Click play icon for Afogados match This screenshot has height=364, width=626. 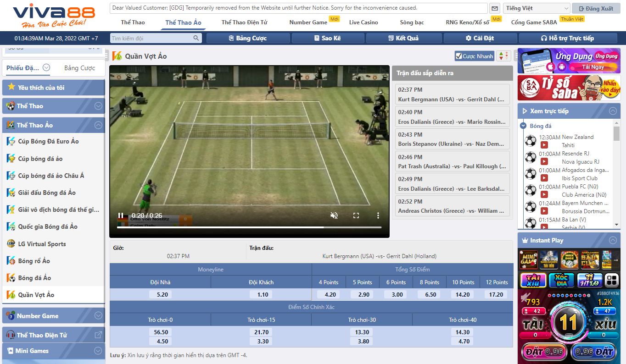pos(544,178)
